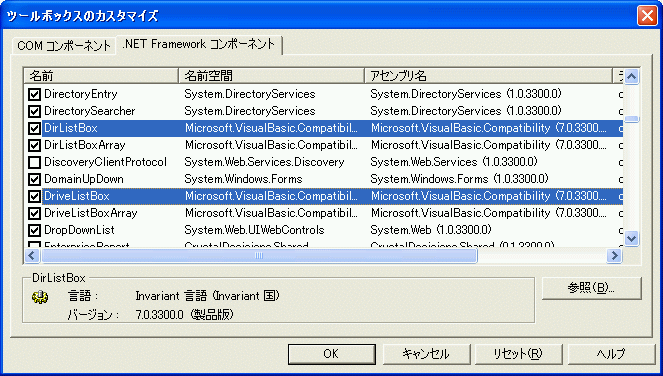The height and width of the screenshot is (376, 663).
Task: Click the System.Windows.Forms namespace cell
Action: [243, 179]
